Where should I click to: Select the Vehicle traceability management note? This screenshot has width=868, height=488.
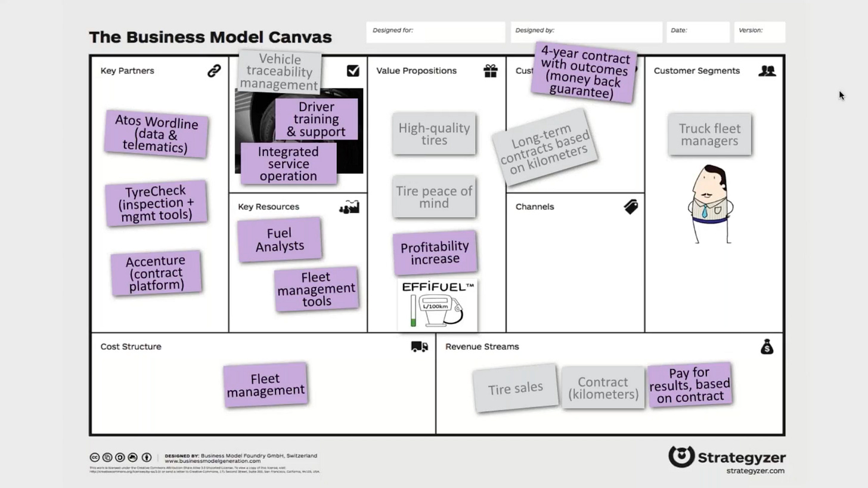point(280,72)
